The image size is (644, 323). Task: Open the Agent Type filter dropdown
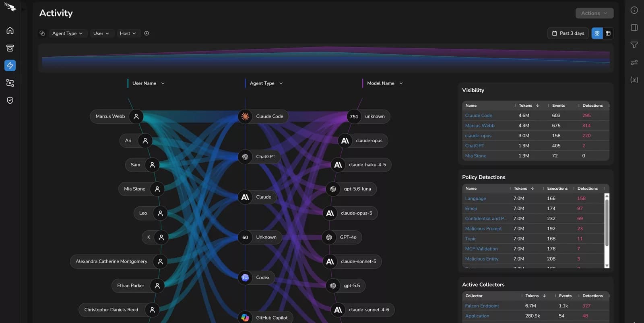pyautogui.click(x=67, y=33)
